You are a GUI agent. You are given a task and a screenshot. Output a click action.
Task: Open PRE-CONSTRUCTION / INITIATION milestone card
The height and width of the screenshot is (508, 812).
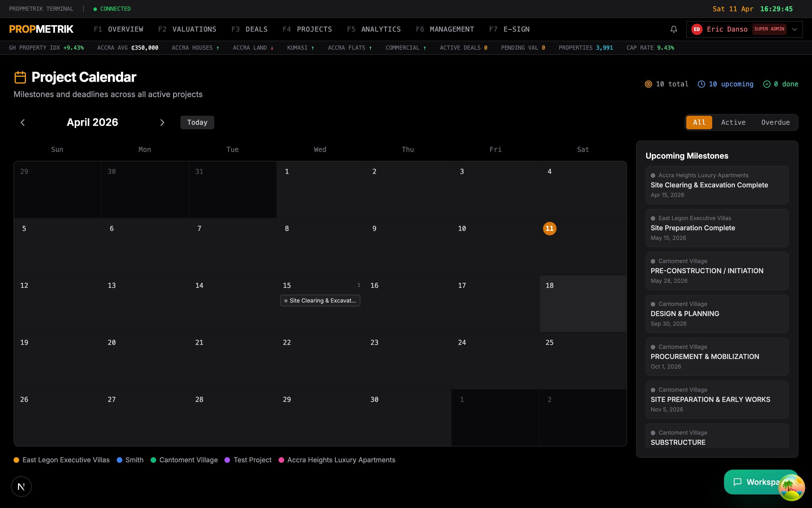pos(717,271)
